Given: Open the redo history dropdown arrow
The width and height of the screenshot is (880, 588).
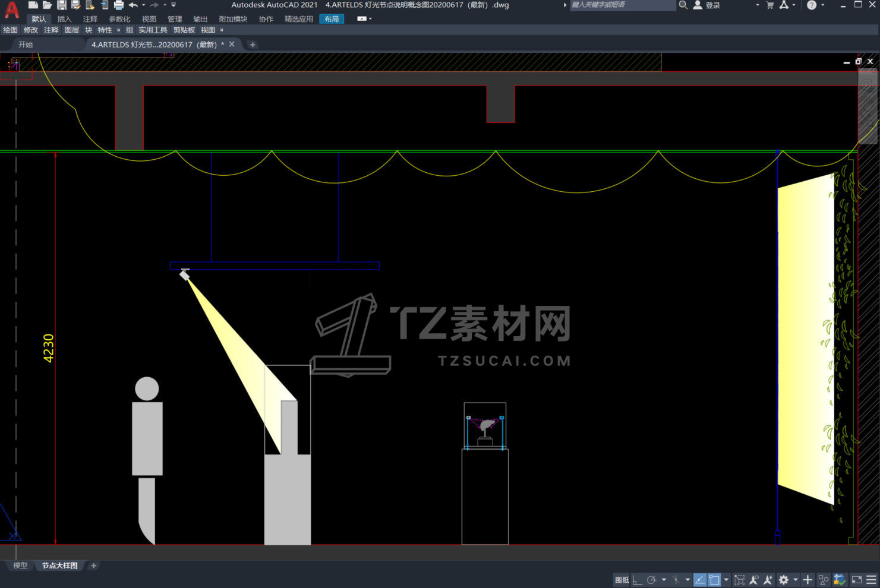Looking at the screenshot, I should [x=165, y=5].
